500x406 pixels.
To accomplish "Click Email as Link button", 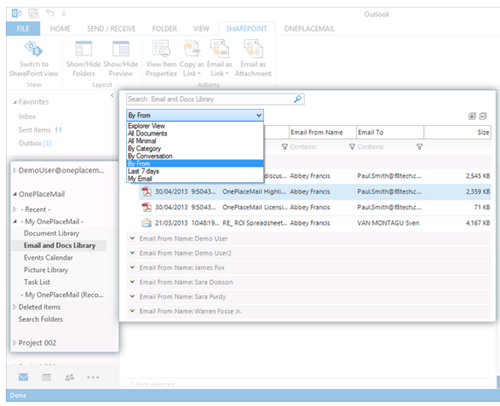I will [219, 59].
